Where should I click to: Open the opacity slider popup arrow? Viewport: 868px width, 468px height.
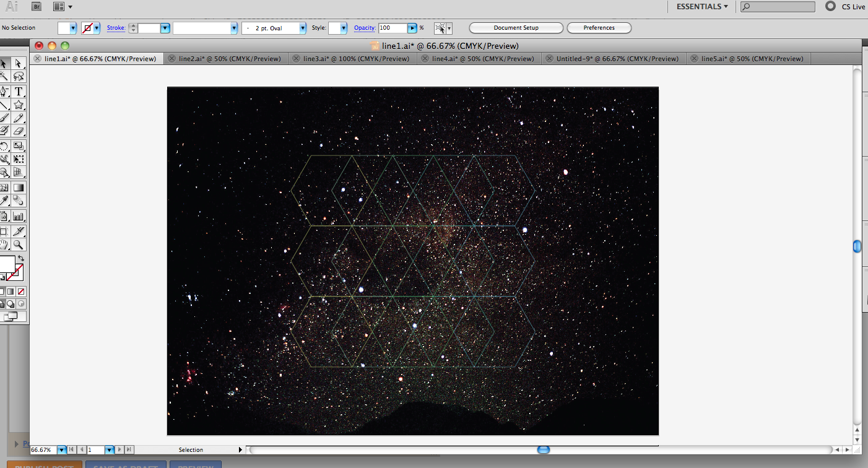(412, 28)
